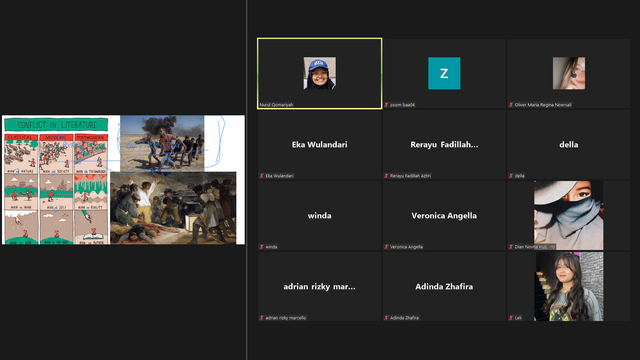Click the large 'winda' name in tile center

[320, 216]
